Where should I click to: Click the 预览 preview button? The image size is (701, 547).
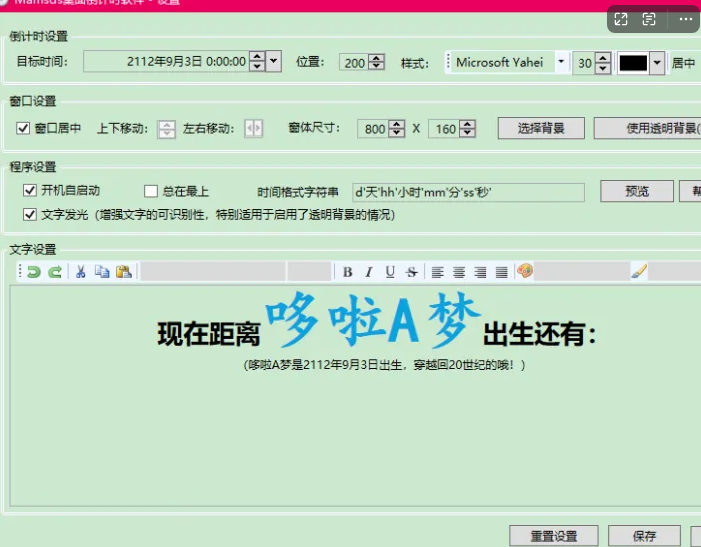(x=637, y=191)
